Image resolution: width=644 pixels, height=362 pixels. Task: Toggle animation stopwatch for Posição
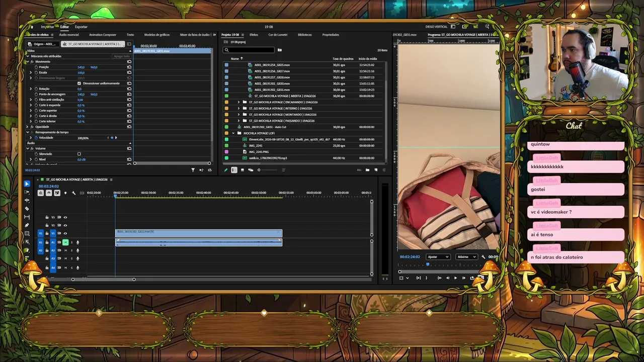click(36, 67)
